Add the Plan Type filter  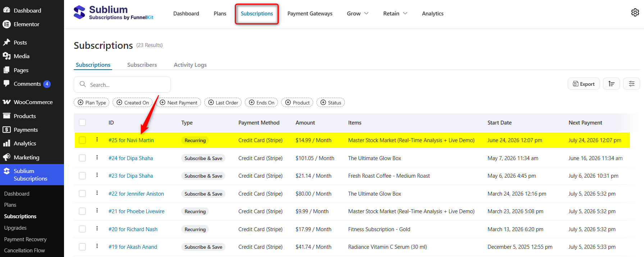(x=92, y=103)
